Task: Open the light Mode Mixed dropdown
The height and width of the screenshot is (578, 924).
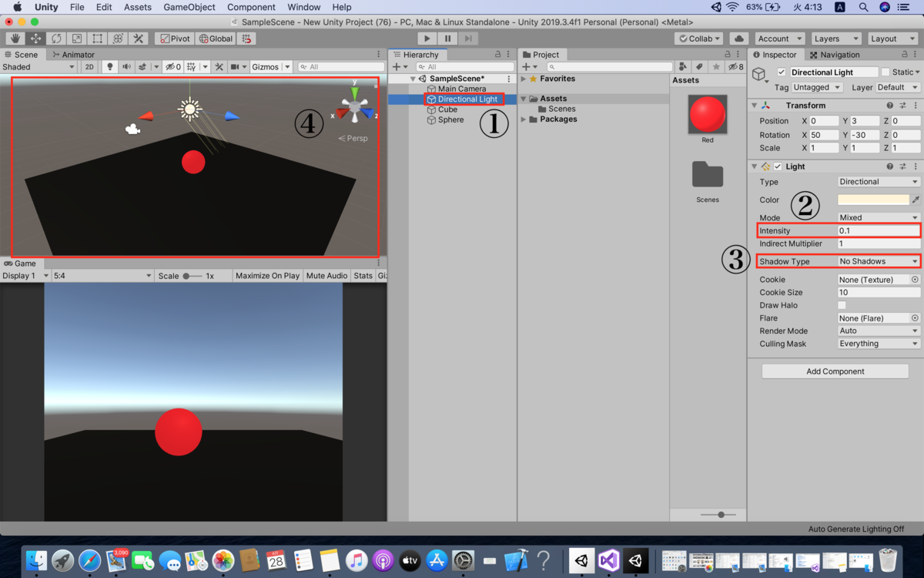Action: click(x=879, y=217)
